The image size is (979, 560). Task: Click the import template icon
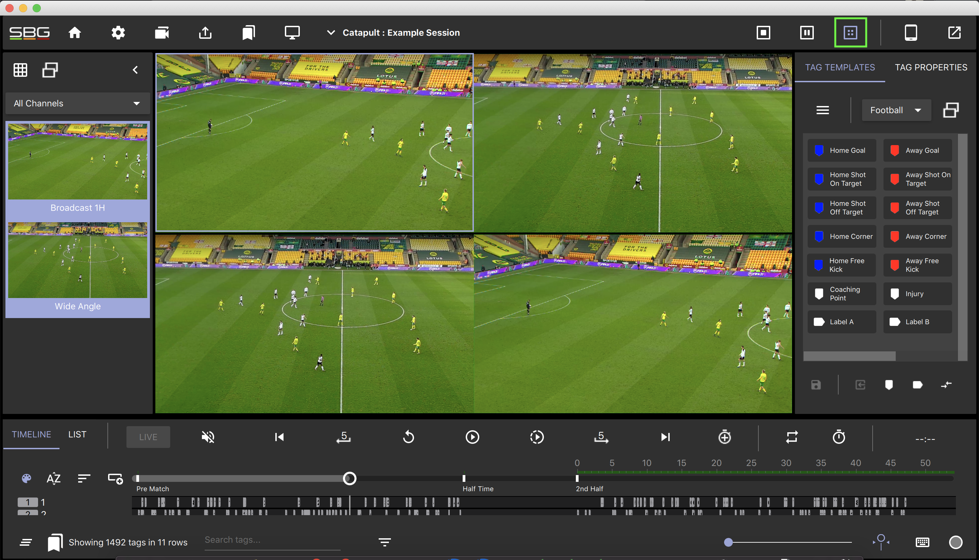click(860, 385)
